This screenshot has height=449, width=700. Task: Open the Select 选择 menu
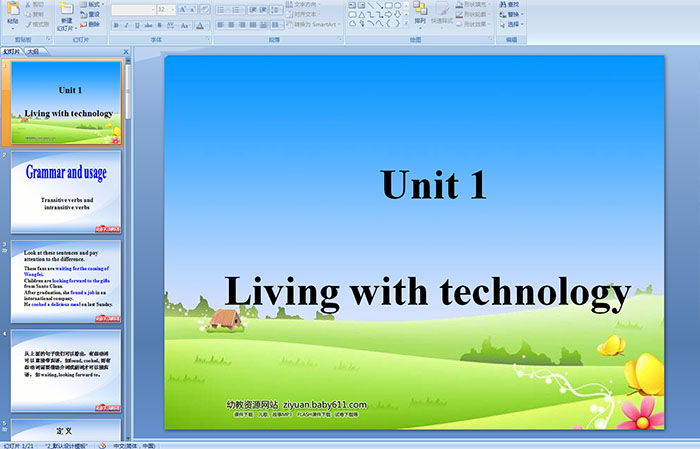tap(512, 24)
